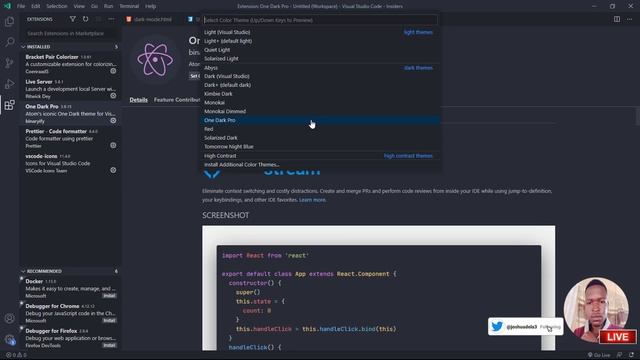The height and width of the screenshot is (360, 640).
Task: Open Live Server manage gear
Action: [113, 96]
